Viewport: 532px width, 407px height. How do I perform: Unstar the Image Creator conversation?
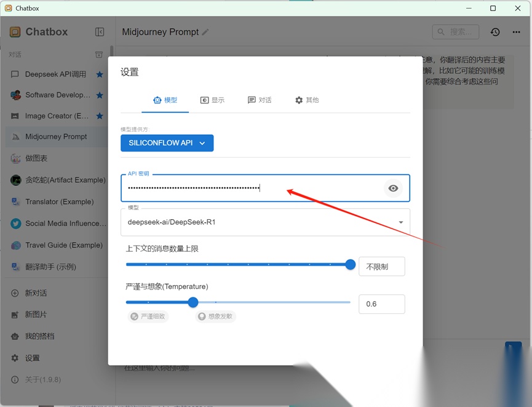click(100, 116)
